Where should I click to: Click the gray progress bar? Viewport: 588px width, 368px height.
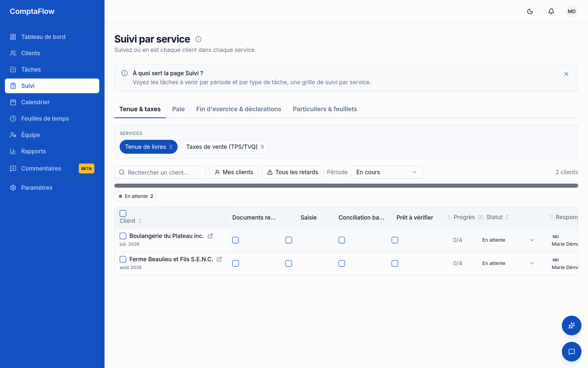pos(346,186)
